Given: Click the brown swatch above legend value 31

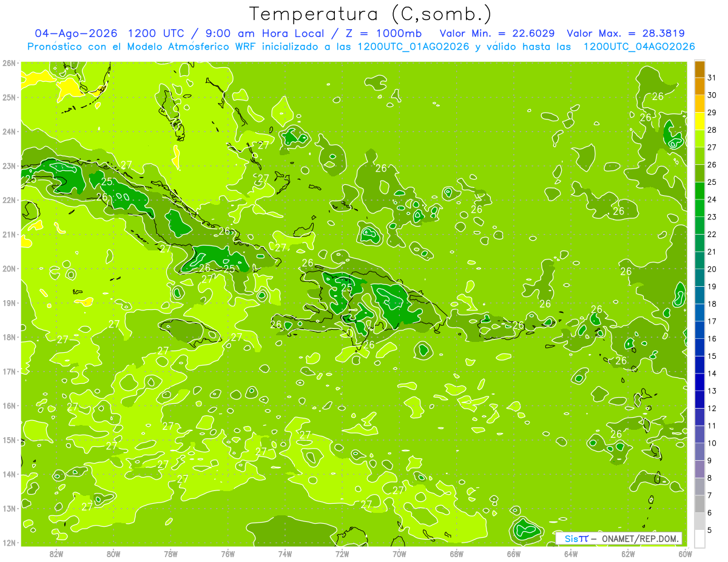Looking at the screenshot, I should (699, 69).
